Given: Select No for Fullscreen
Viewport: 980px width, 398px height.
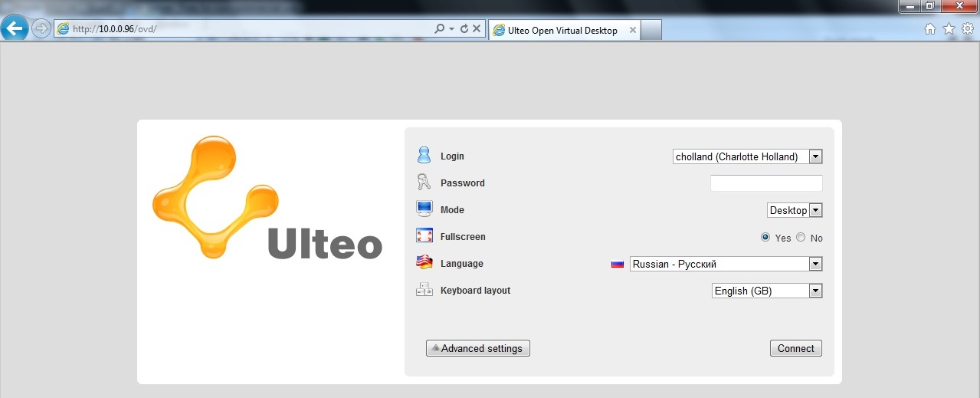Looking at the screenshot, I should [x=801, y=238].
